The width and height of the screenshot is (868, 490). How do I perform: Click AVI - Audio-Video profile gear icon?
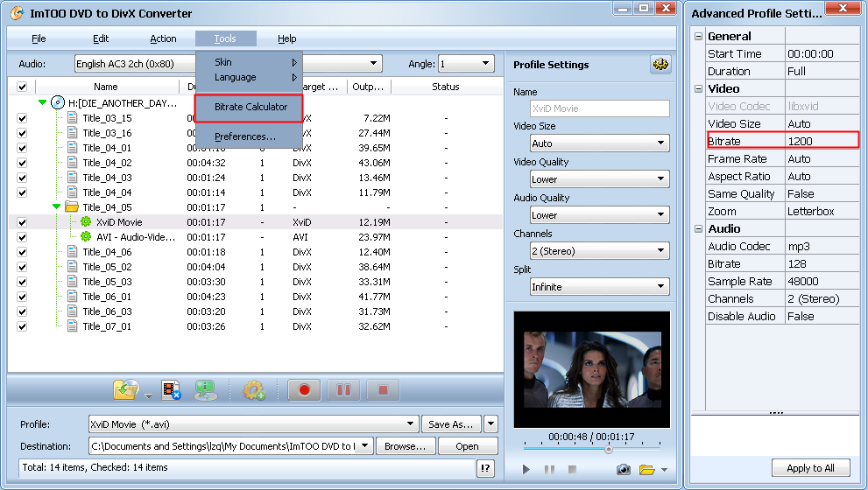[x=86, y=237]
